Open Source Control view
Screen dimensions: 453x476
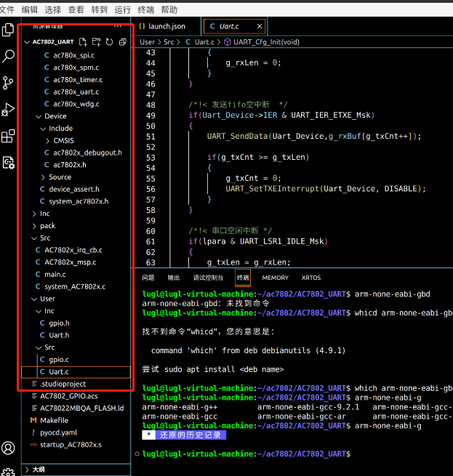point(9,83)
